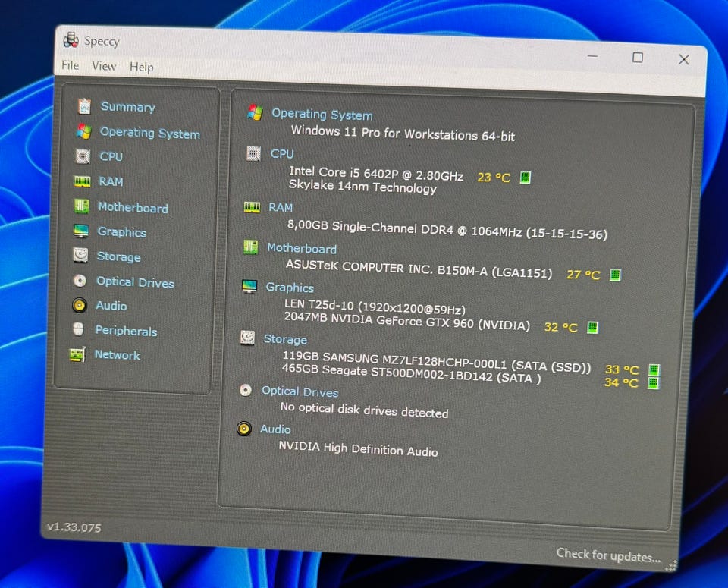Click the GPU temperature value 32 °C

[x=561, y=328]
